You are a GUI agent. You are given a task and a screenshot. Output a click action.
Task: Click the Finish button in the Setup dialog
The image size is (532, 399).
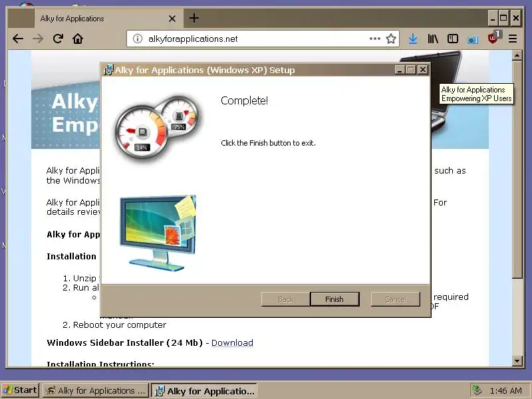334,299
